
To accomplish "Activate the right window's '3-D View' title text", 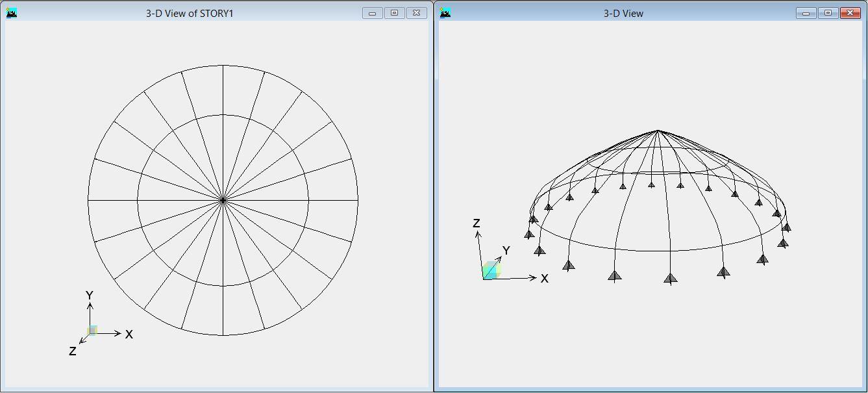I will (x=623, y=13).
